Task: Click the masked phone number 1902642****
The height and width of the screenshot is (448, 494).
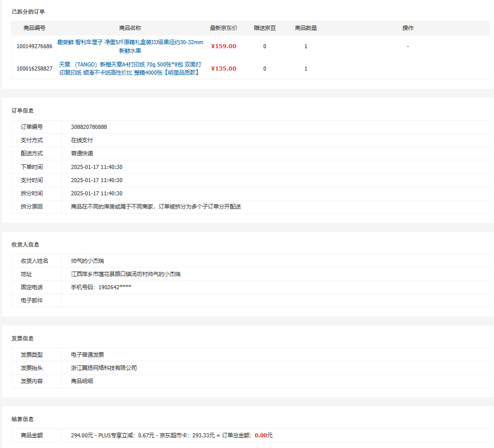Action: [101, 287]
